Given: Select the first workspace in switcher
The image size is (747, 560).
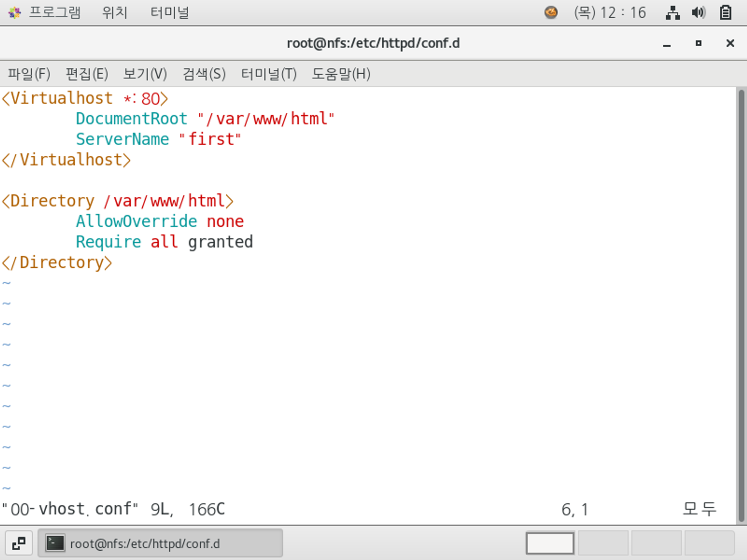Looking at the screenshot, I should click(550, 543).
